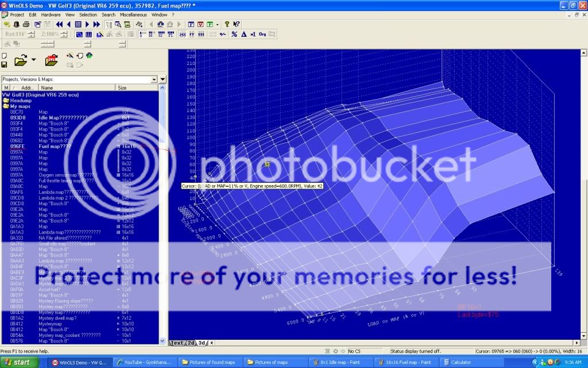Click the save floppy disk icon
This screenshot has width=588, height=368.
(x=5, y=64)
